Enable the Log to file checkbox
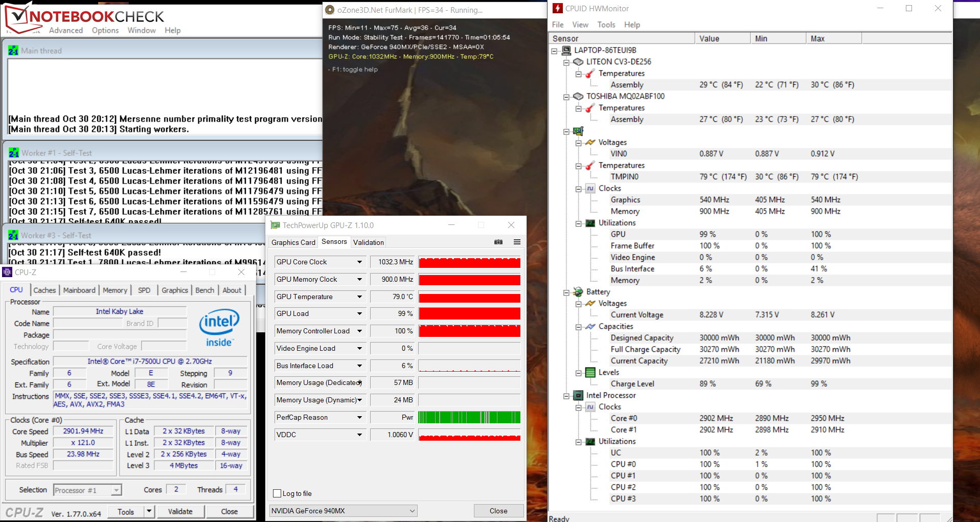This screenshot has height=522, width=980. (x=277, y=493)
